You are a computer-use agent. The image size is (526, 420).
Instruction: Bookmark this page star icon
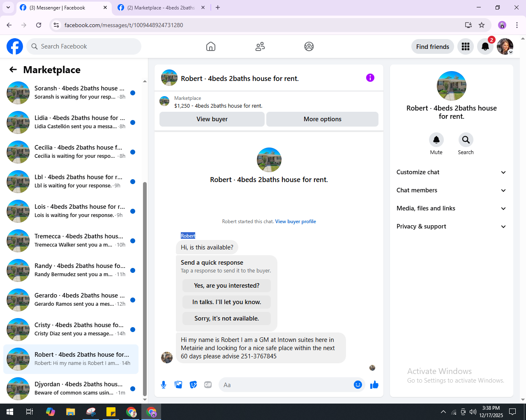pyautogui.click(x=482, y=25)
